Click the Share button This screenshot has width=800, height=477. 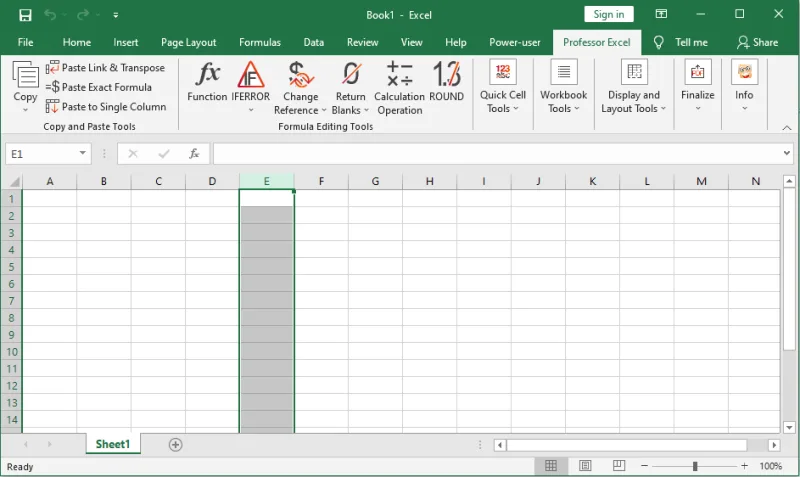pyautogui.click(x=758, y=42)
